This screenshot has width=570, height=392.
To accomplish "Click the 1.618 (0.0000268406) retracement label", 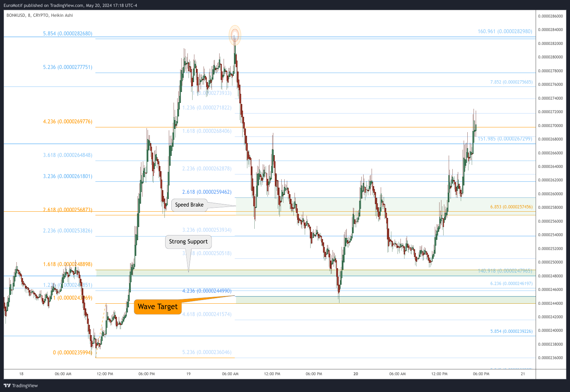I will (x=207, y=131).
